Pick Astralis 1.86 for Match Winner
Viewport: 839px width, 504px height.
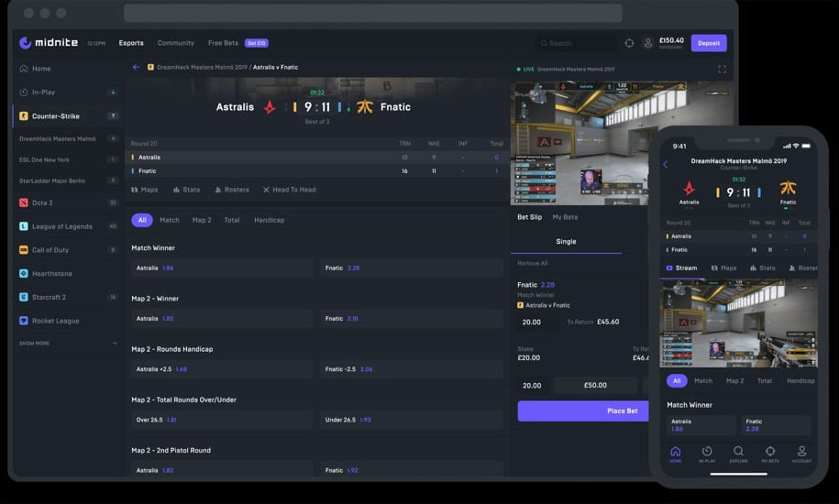pyautogui.click(x=222, y=268)
